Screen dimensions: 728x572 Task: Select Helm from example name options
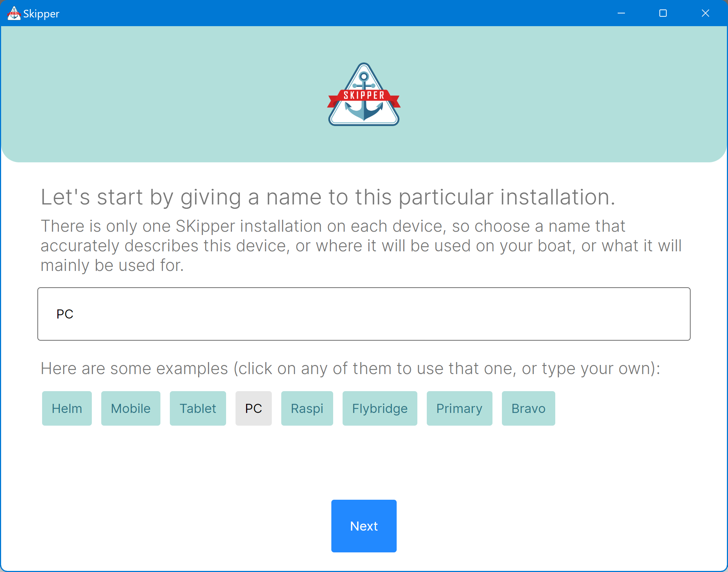tap(67, 408)
